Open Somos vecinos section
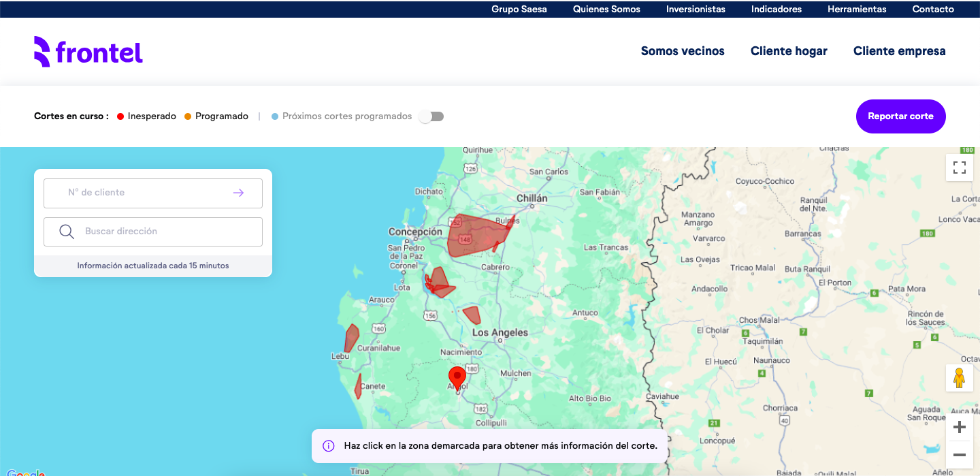The width and height of the screenshot is (980, 476). [683, 51]
